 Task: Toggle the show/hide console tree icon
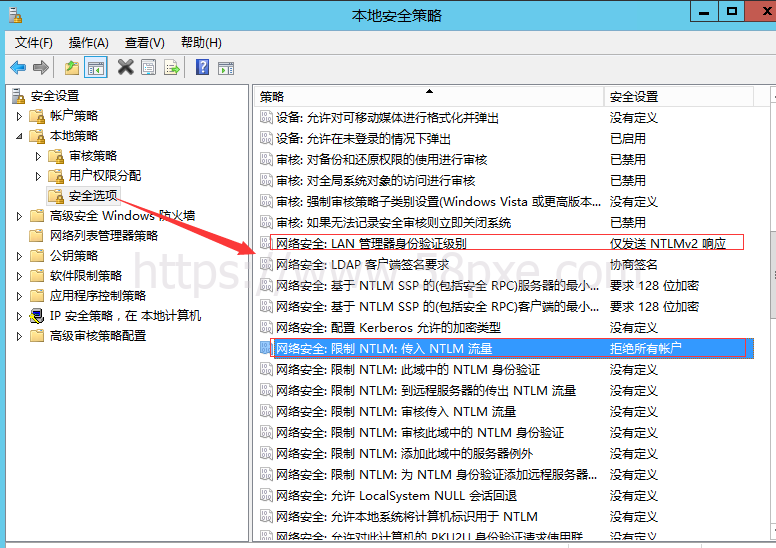tap(96, 68)
